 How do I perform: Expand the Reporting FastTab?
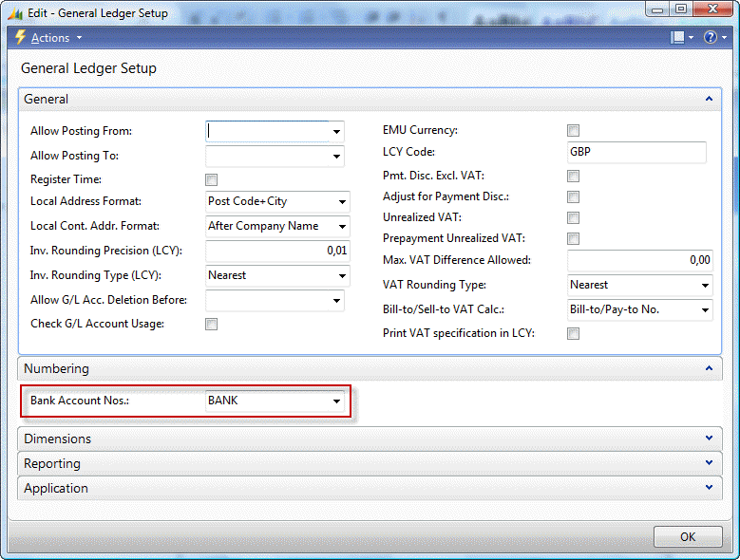(709, 463)
